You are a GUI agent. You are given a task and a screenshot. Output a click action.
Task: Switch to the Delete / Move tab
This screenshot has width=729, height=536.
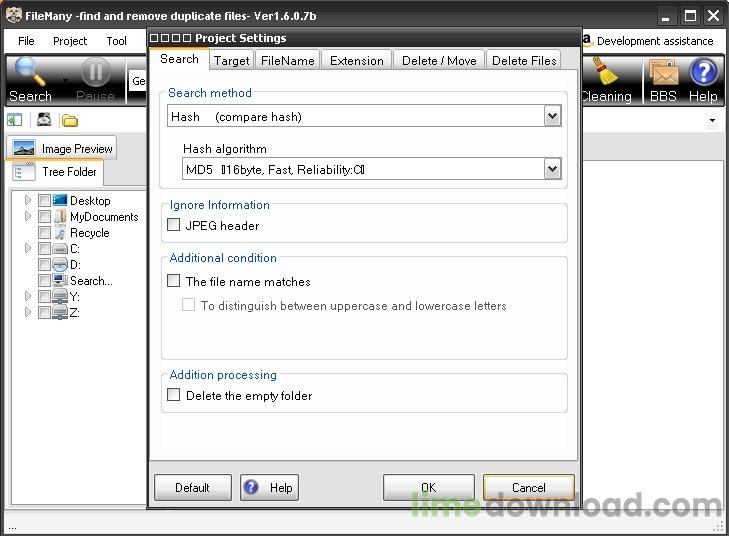tap(439, 60)
